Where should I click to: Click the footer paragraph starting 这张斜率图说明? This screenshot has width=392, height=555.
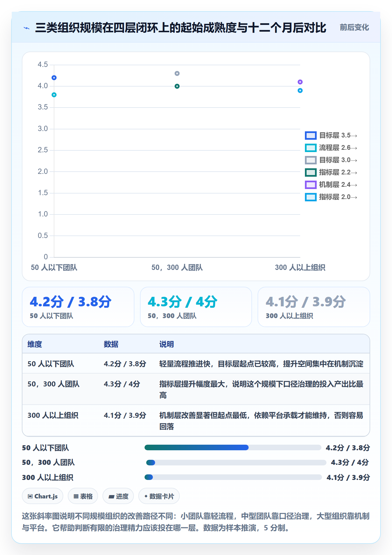pyautogui.click(x=196, y=522)
